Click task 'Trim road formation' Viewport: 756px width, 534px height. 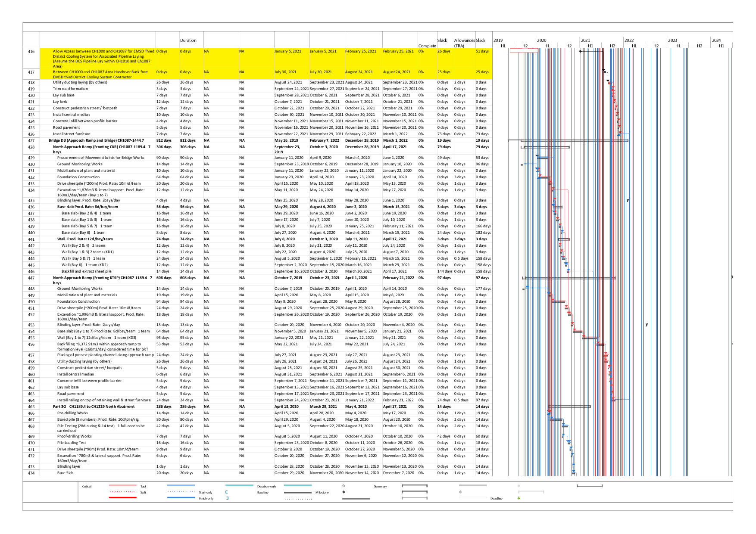point(70,89)
